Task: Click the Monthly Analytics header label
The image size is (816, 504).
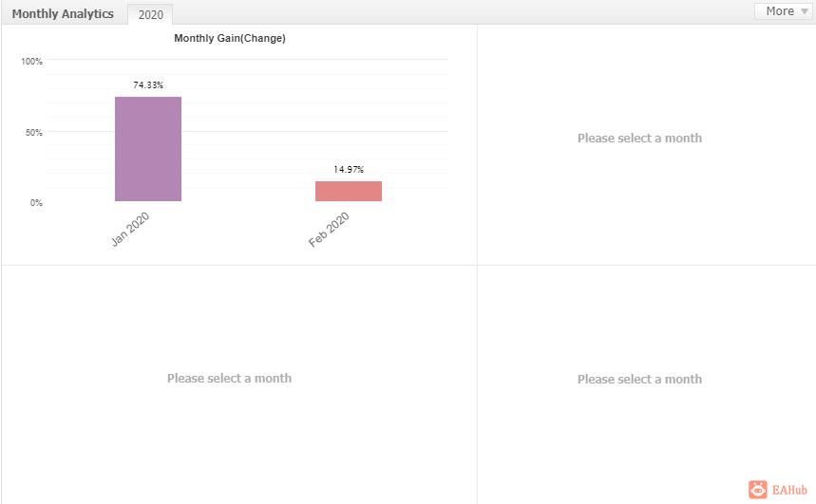Action: point(63,14)
